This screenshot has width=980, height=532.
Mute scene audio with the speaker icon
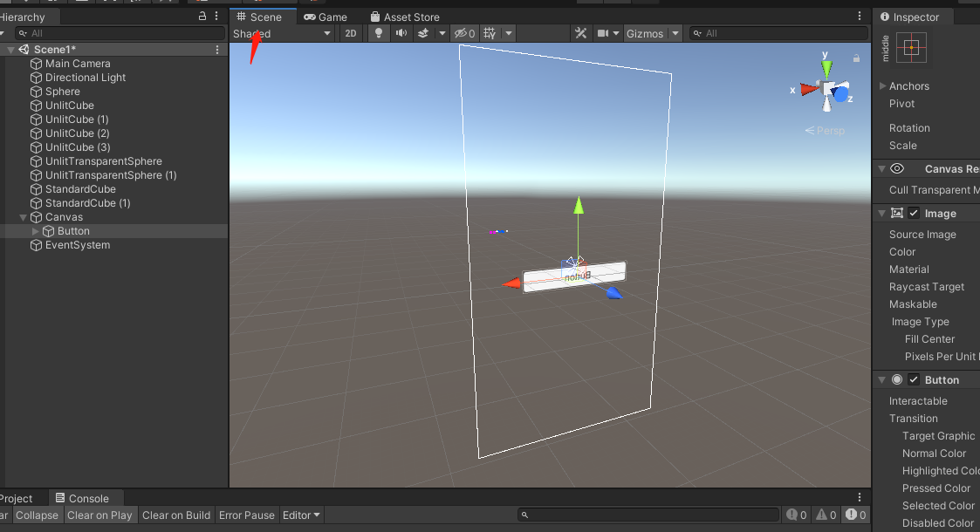click(401, 33)
